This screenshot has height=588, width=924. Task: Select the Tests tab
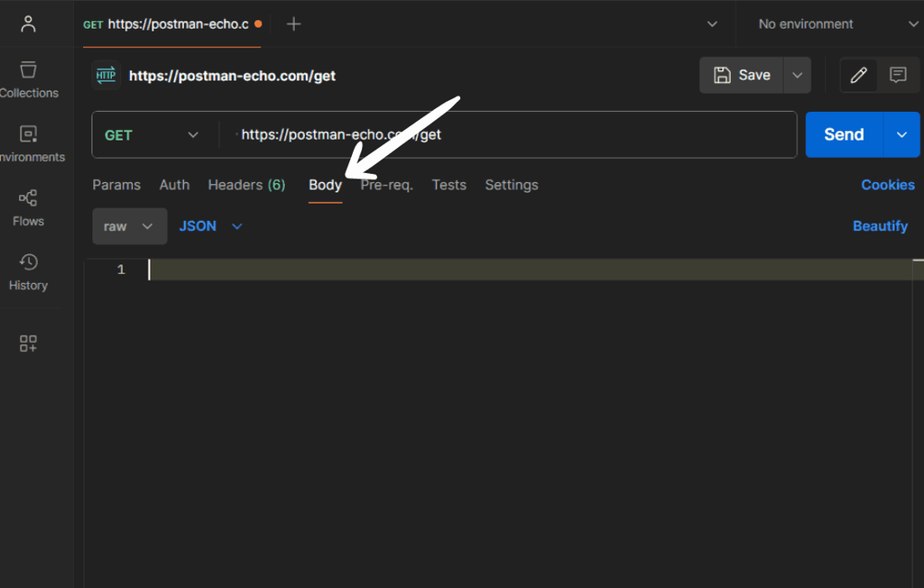[x=448, y=185]
